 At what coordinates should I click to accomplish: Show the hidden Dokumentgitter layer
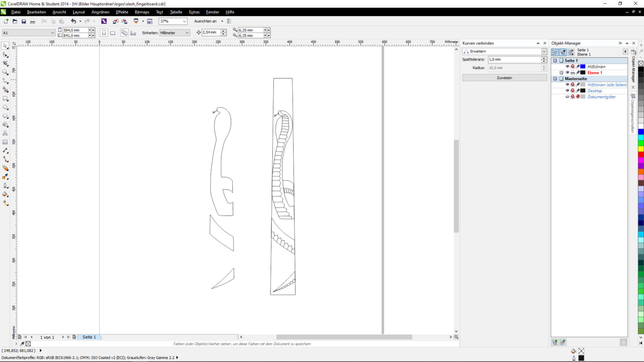[x=567, y=97]
